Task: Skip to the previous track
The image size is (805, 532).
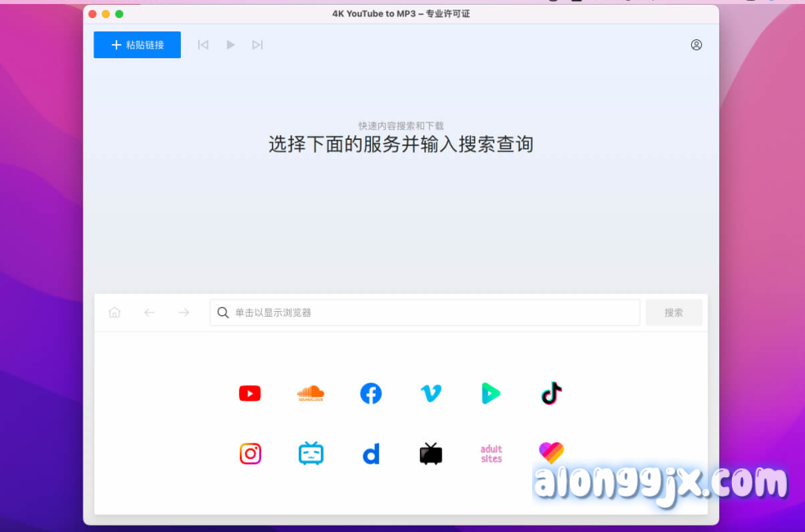Action: click(x=203, y=45)
